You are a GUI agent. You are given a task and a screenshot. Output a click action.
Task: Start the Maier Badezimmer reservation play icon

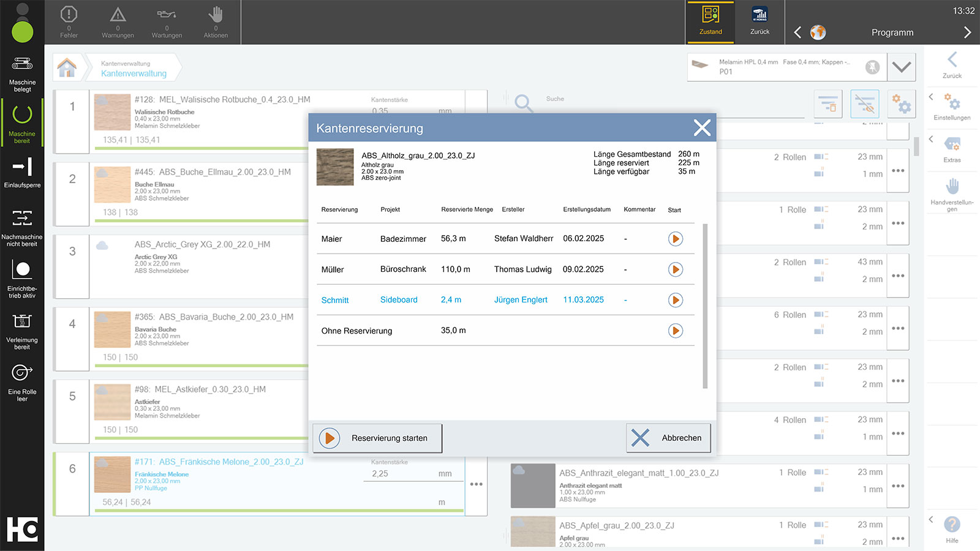(675, 239)
